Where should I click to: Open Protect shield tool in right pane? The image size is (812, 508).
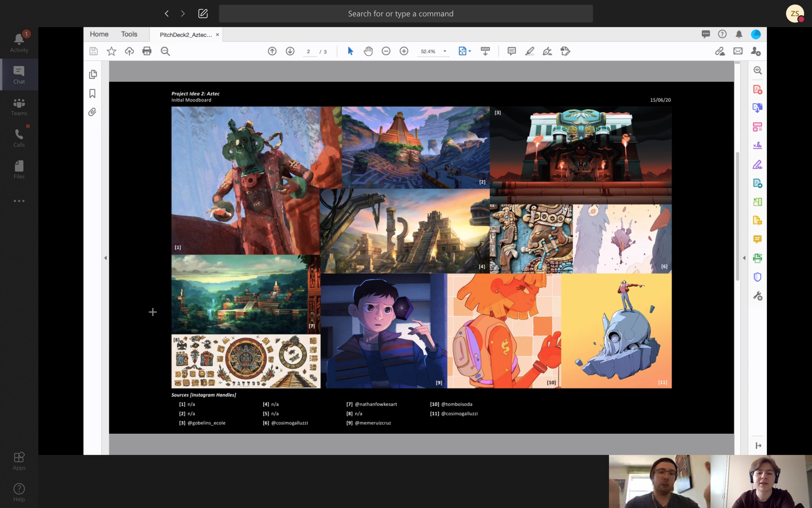pyautogui.click(x=757, y=277)
